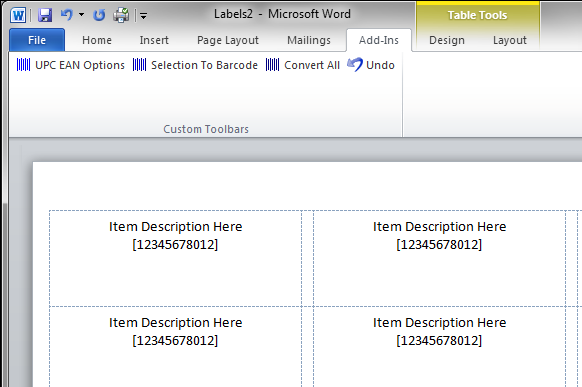582x387 pixels.
Task: Open the Mailings tab
Action: (309, 40)
